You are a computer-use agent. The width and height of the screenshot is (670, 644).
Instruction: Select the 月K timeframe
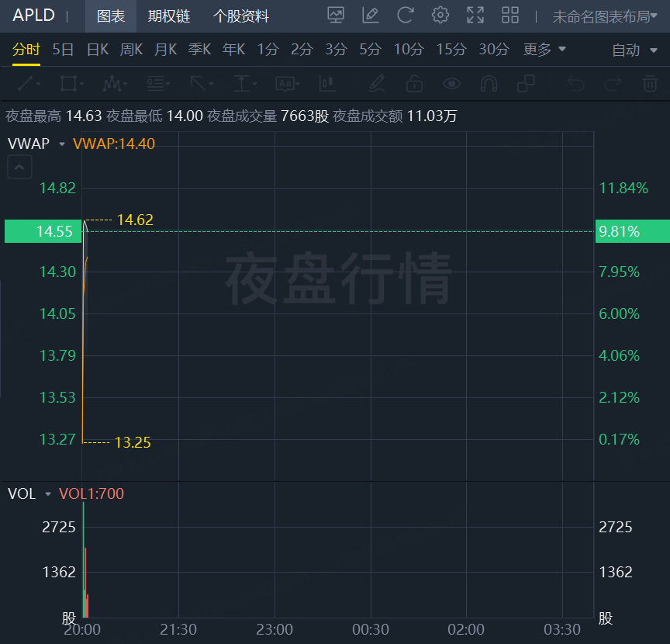click(x=165, y=50)
